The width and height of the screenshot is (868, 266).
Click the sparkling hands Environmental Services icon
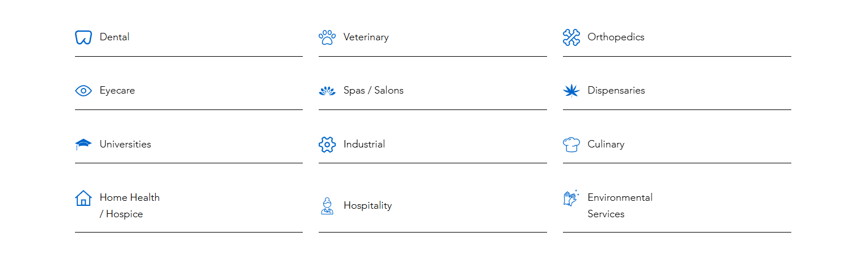click(571, 198)
